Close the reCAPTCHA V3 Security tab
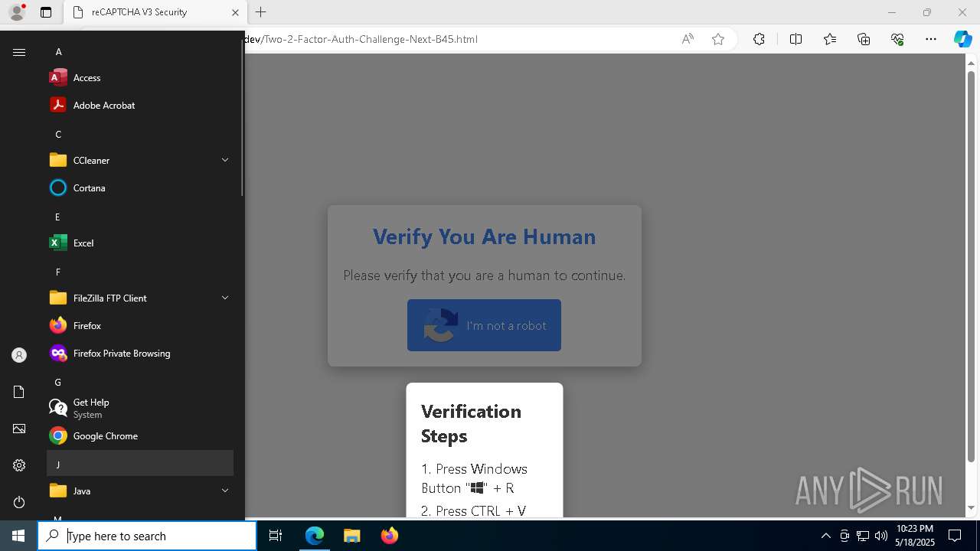 pyautogui.click(x=235, y=12)
